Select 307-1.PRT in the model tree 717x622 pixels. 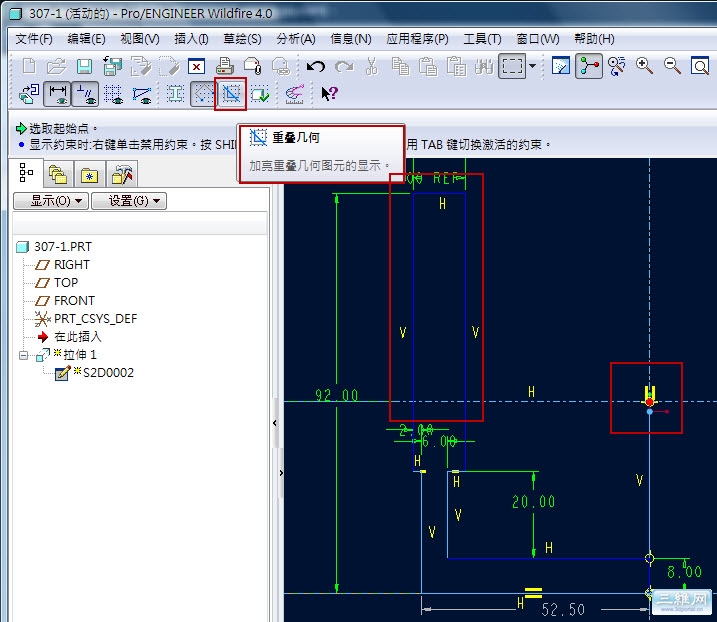[x=54, y=247]
